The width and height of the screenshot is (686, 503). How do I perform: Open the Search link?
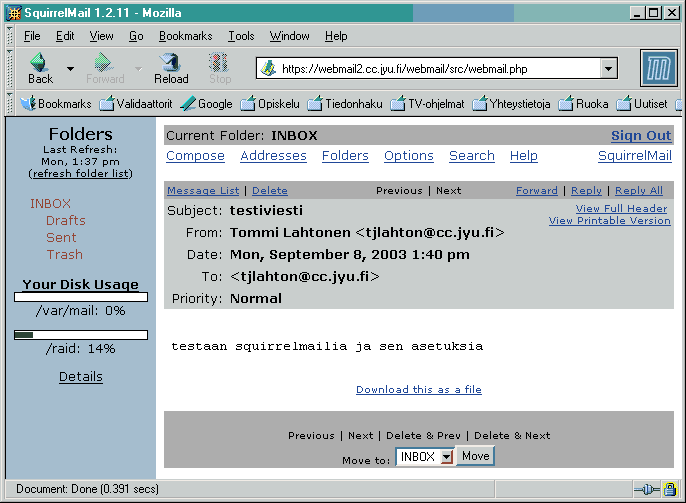click(x=472, y=156)
